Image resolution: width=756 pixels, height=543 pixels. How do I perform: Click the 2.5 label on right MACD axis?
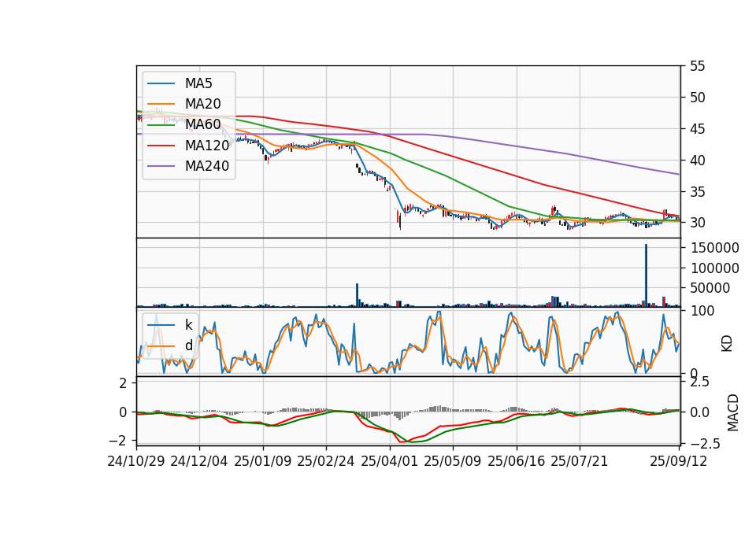click(700, 382)
